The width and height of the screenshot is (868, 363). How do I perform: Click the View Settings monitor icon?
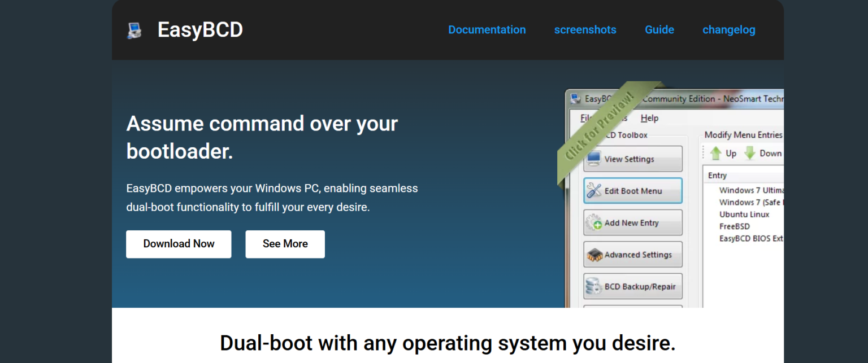pyautogui.click(x=594, y=159)
